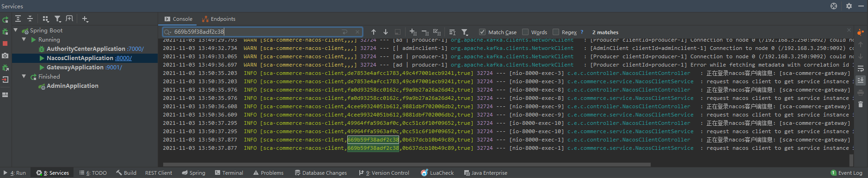Image resolution: width=868 pixels, height=178 pixels.
Task: Open the :8000/ link for NacosClientApplication
Action: coord(123,58)
